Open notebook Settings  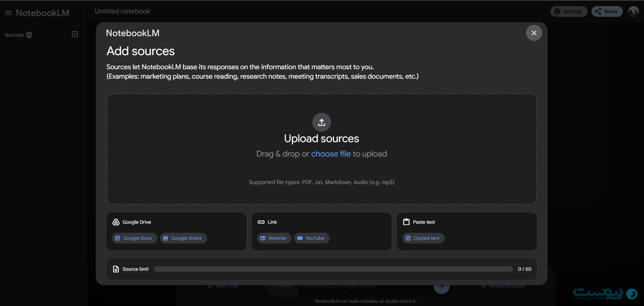click(569, 11)
